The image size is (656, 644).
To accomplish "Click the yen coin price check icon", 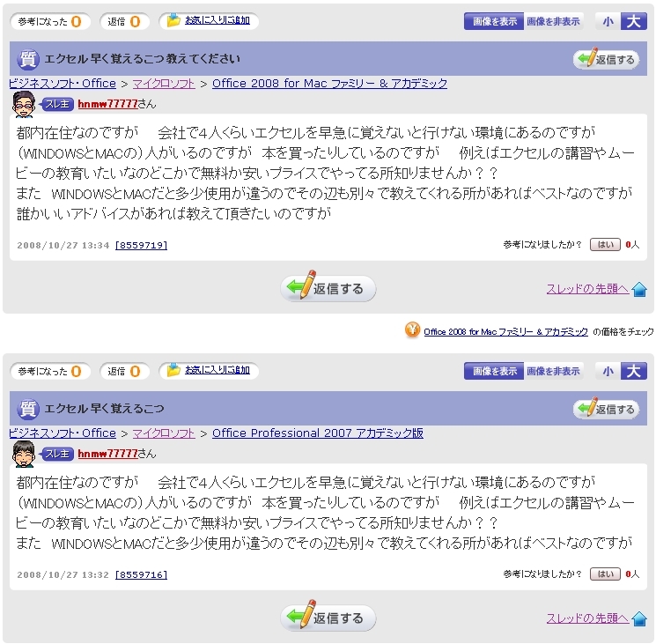I will (412, 329).
